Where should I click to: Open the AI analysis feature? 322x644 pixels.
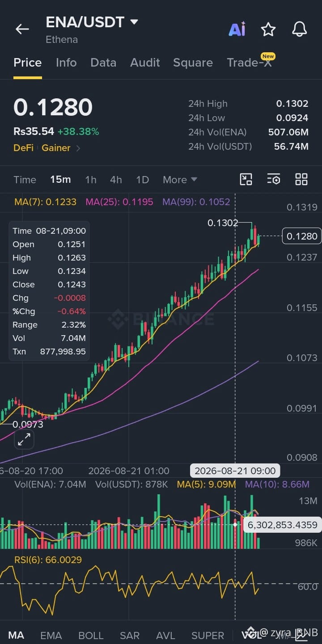pos(237,29)
